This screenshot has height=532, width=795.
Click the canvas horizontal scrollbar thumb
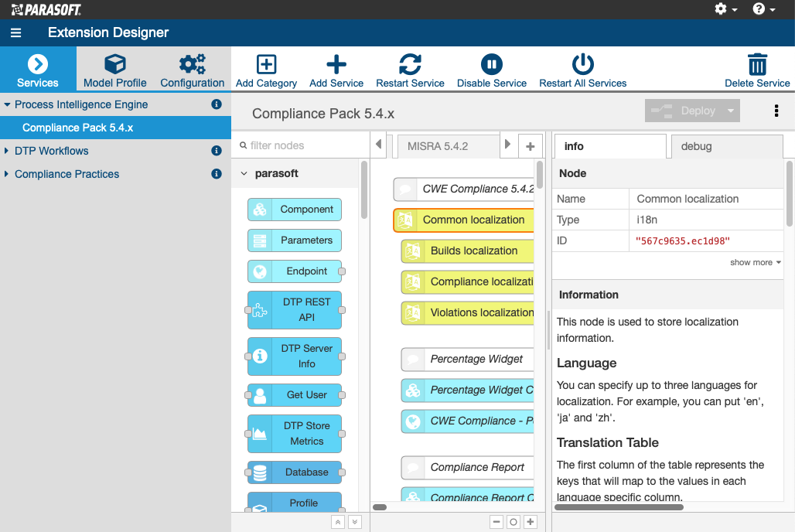[x=380, y=507]
